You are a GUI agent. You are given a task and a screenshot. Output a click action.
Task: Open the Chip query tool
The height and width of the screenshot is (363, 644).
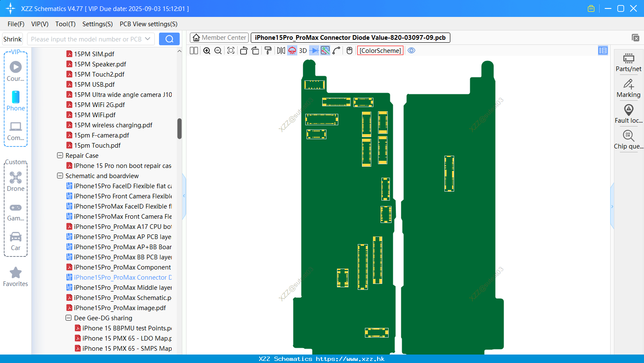[x=628, y=140]
